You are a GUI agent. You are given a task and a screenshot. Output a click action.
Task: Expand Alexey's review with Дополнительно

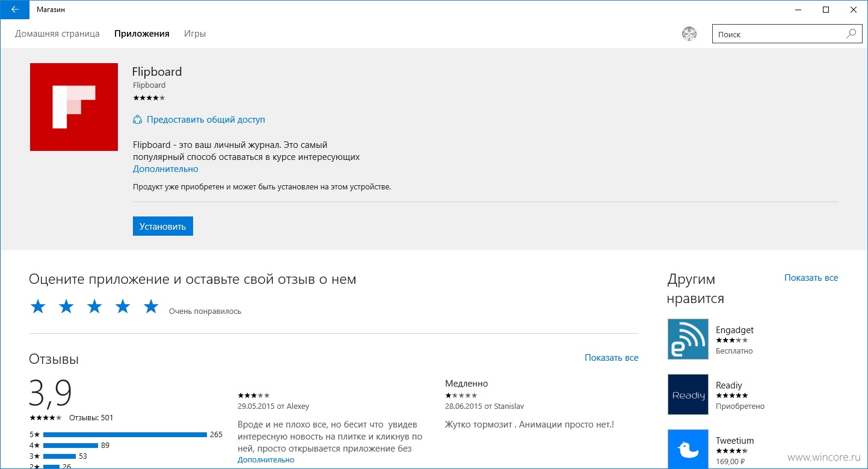click(x=266, y=459)
